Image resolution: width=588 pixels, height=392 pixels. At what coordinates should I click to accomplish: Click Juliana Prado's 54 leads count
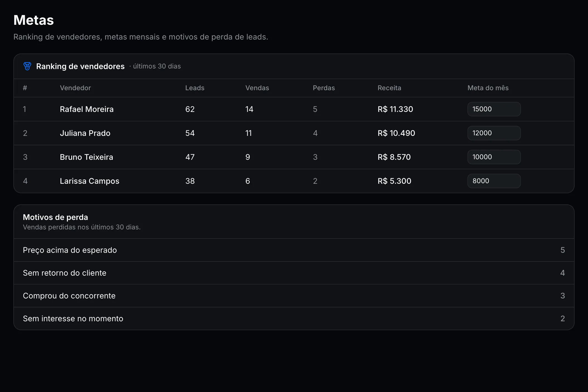(x=190, y=133)
